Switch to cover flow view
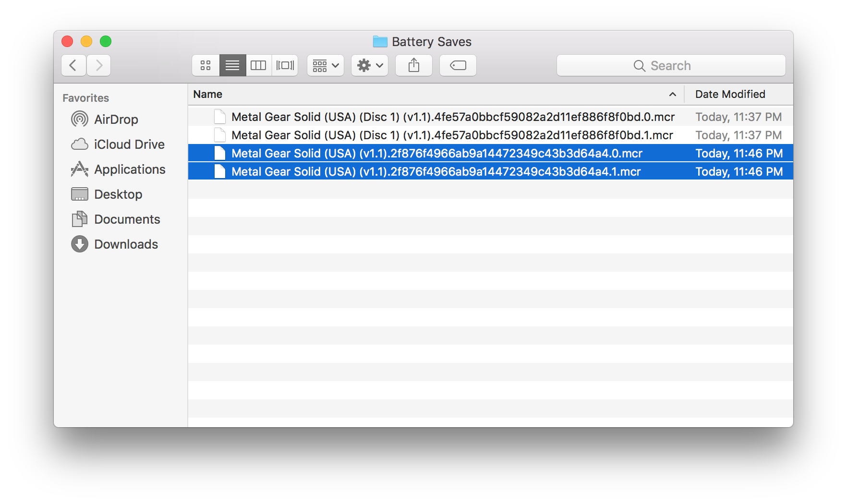Viewport: 847px width, 504px height. click(285, 65)
